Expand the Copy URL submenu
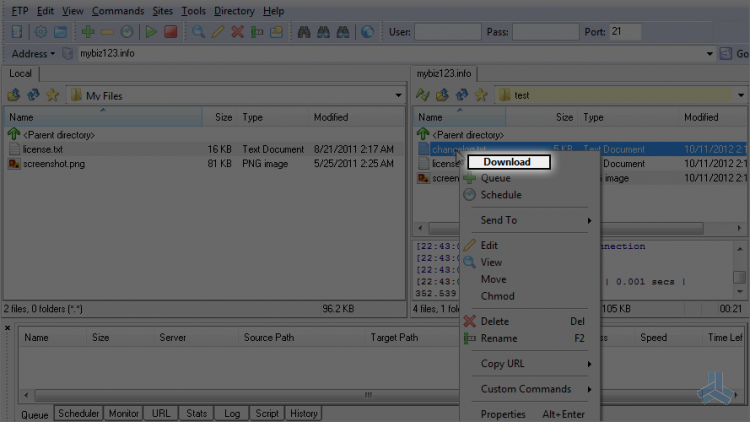Viewport: 750px width, 422px height. tap(529, 364)
